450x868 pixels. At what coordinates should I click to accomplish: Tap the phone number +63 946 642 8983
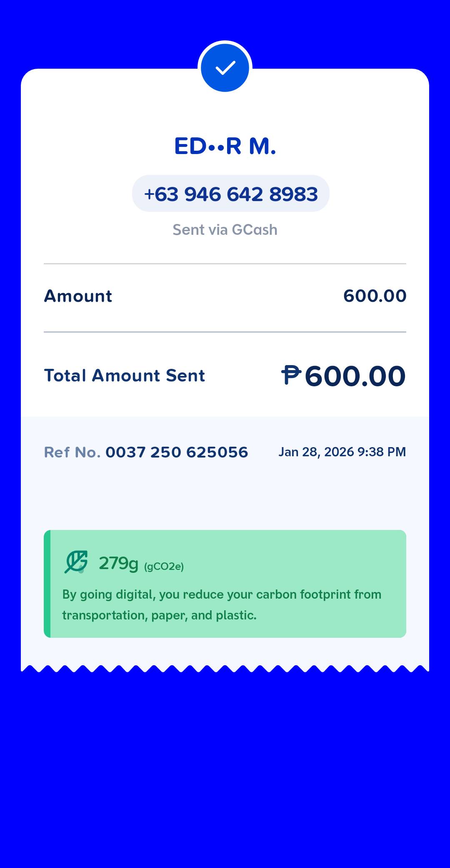click(231, 194)
